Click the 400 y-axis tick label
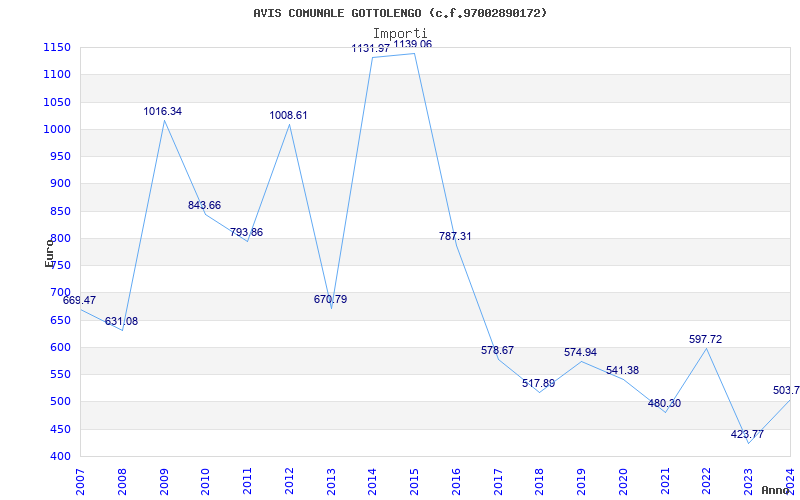 point(60,457)
